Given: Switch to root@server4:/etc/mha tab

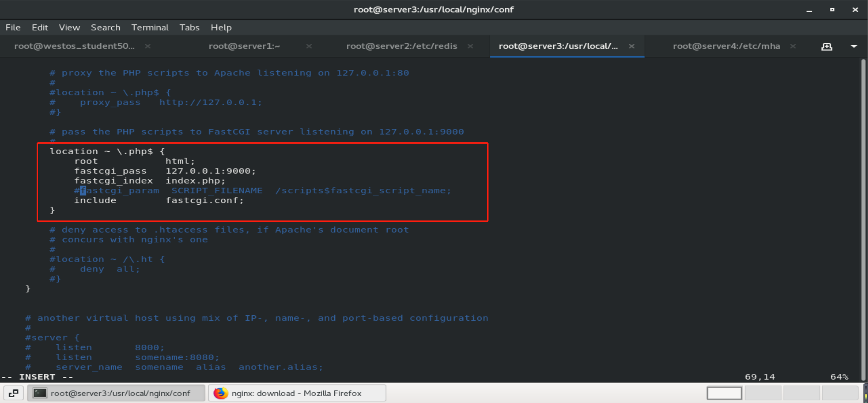Looking at the screenshot, I should pos(726,46).
